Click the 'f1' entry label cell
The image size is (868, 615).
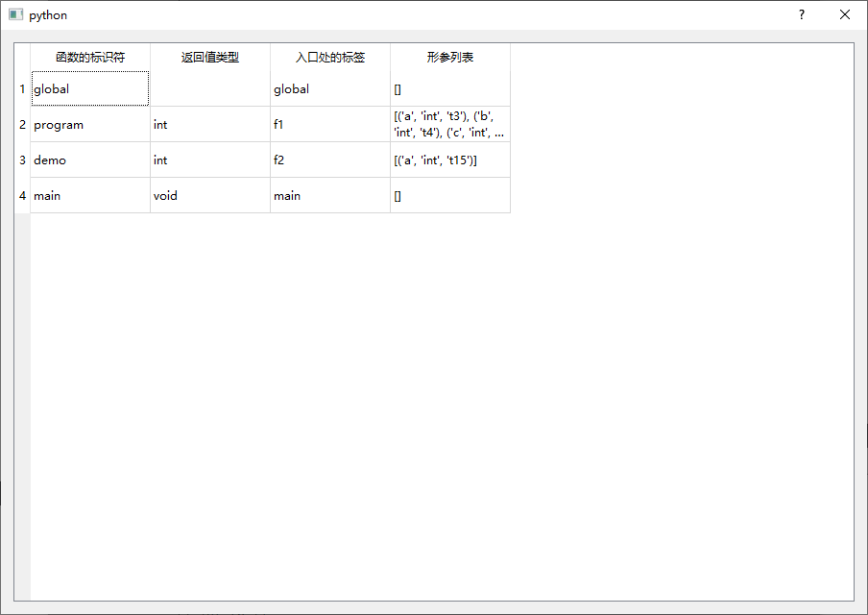point(330,124)
